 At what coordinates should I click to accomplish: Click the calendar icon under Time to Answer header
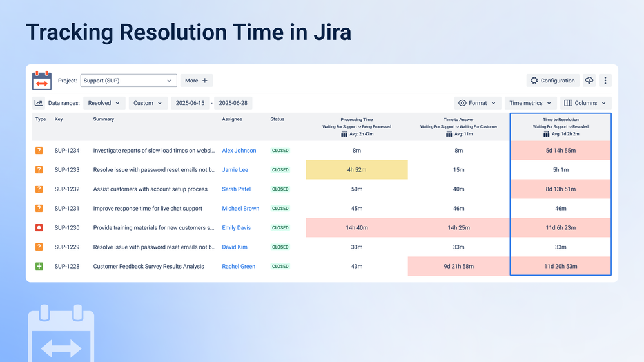[x=449, y=134]
